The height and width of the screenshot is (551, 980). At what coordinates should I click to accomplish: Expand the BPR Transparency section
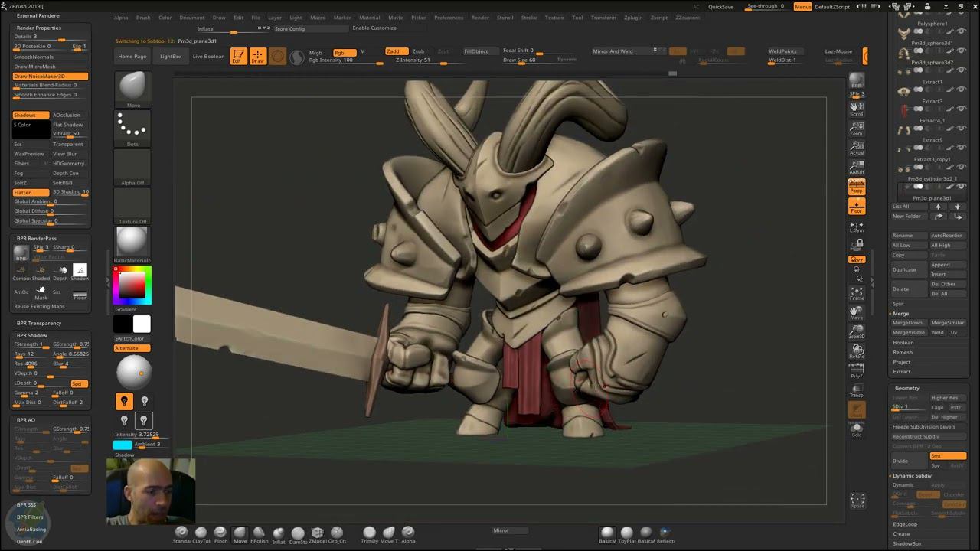[39, 323]
